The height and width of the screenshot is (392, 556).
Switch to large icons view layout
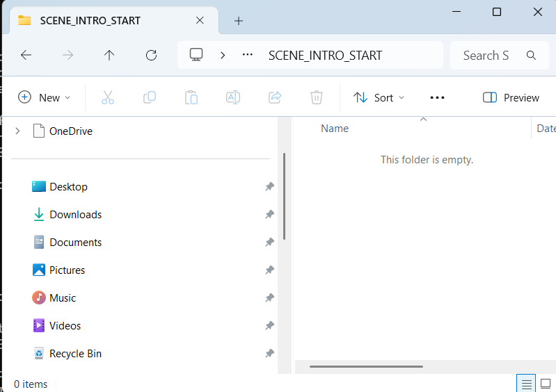point(546,384)
